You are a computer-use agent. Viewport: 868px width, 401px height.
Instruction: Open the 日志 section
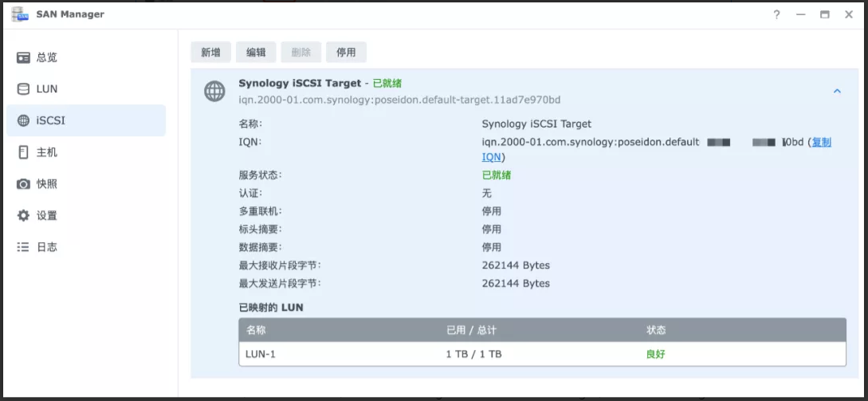tap(86, 247)
